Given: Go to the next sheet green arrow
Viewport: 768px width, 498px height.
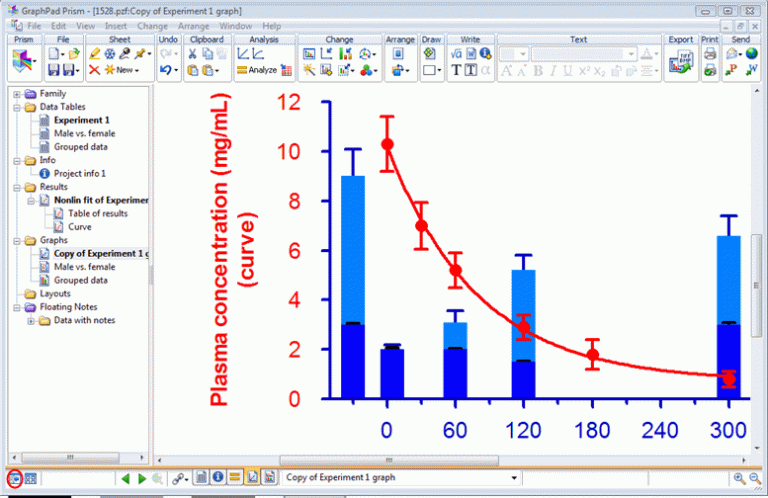Looking at the screenshot, I should [x=142, y=478].
